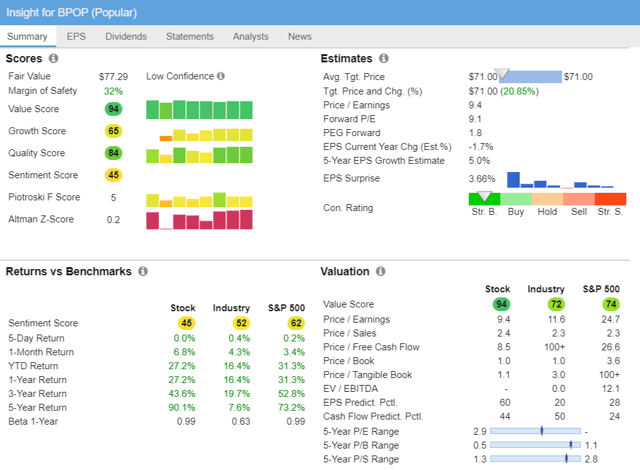Click the S&P 500 sentiment 62 badge
This screenshot has width=640, height=470.
click(x=296, y=323)
